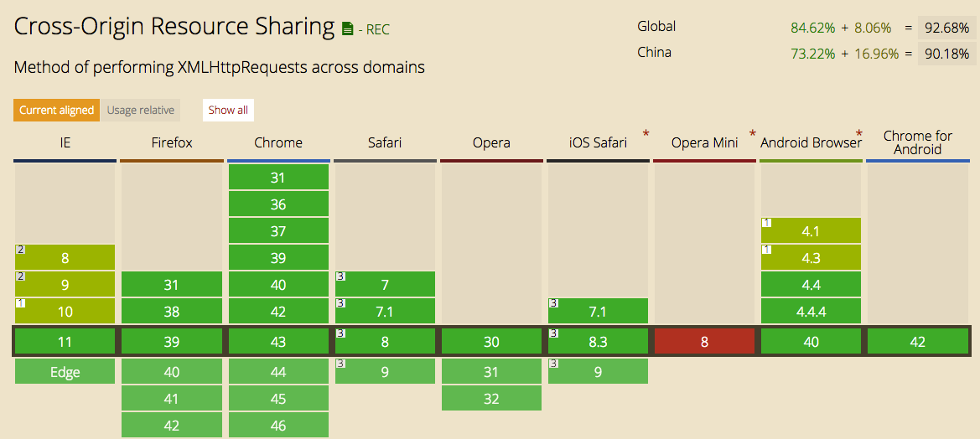Click the China total 90.18% value
980x439 pixels.
coord(946,54)
